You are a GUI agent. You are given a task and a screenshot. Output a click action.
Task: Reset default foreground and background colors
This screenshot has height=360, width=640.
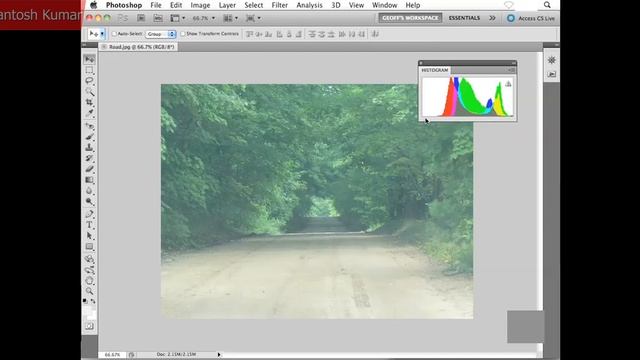pos(85,301)
